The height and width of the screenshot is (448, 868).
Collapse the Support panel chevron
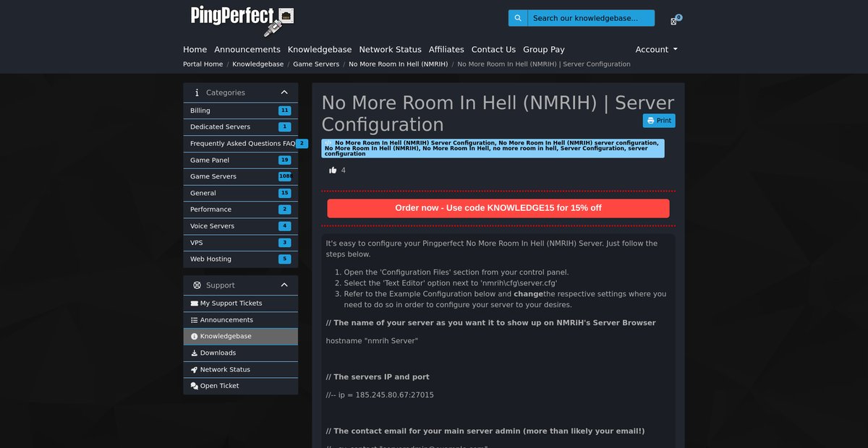pos(284,285)
